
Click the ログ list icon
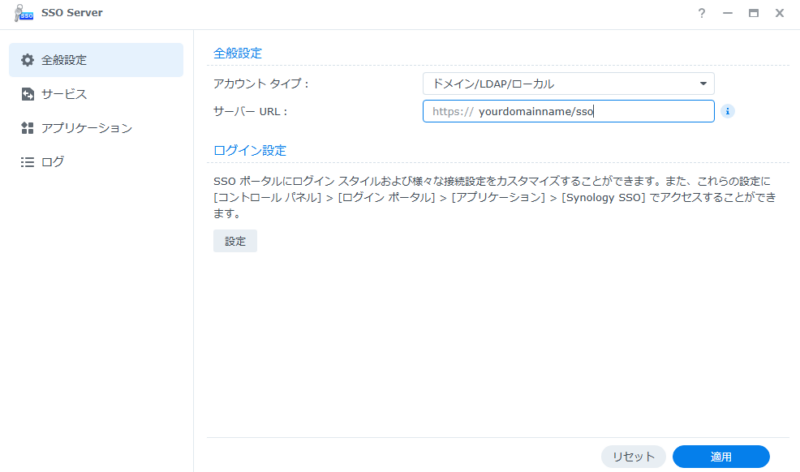pos(28,162)
